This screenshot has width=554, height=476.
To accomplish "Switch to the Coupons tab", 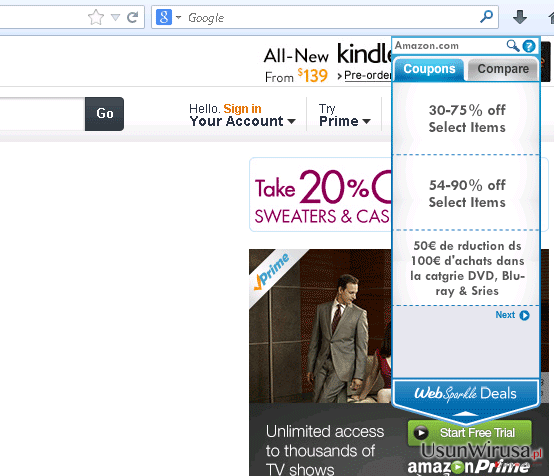I will [429, 69].
